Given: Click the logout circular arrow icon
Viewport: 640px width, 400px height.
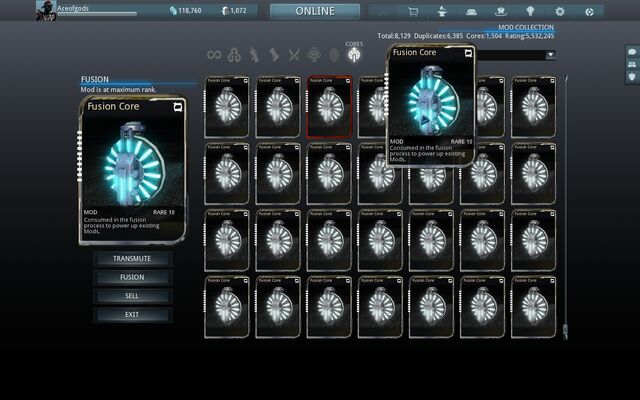Looking at the screenshot, I should 589,12.
